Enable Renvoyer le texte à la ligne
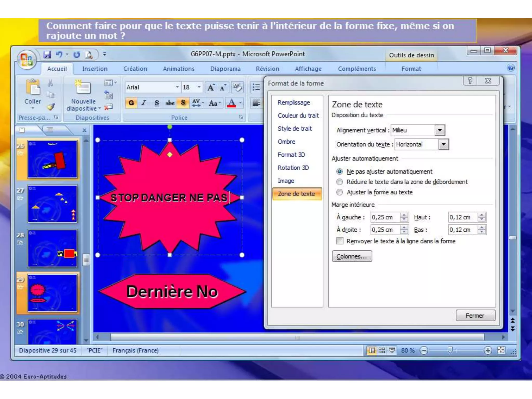This screenshot has width=532, height=399. [x=396, y=241]
